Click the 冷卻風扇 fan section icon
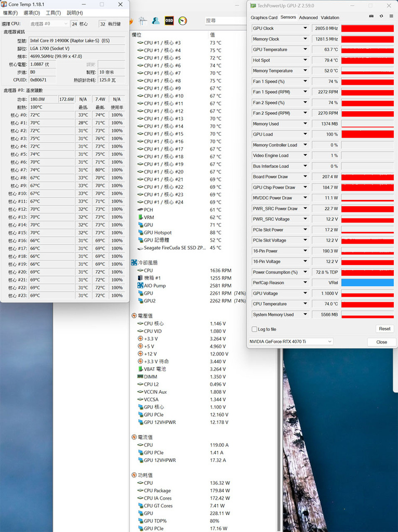Screen dimensions: 398x532 134,262
